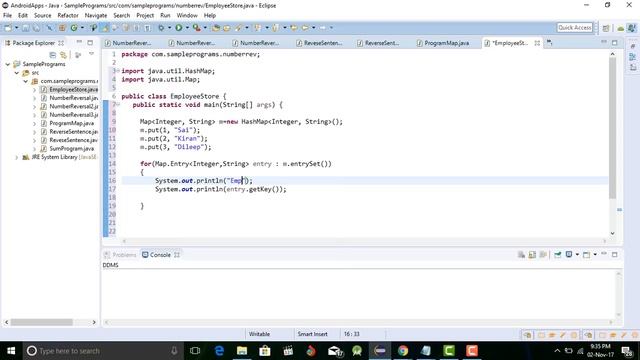Click the Save All toolbar icon
Screen dimensions: 640x360
tap(36, 28)
